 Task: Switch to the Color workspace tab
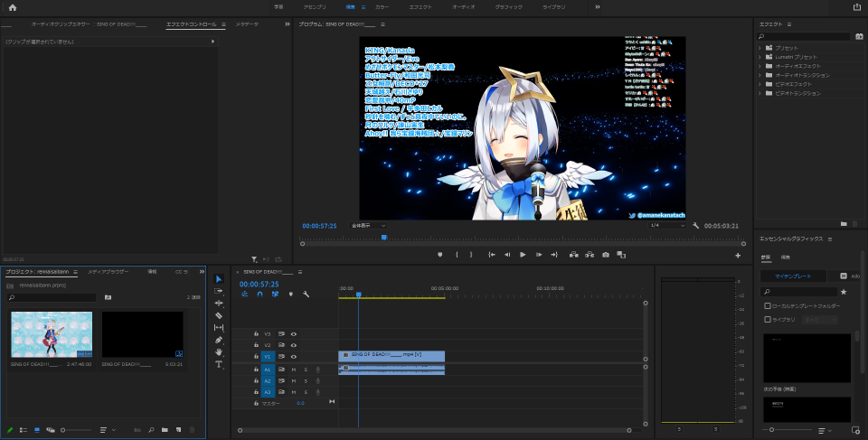point(382,7)
